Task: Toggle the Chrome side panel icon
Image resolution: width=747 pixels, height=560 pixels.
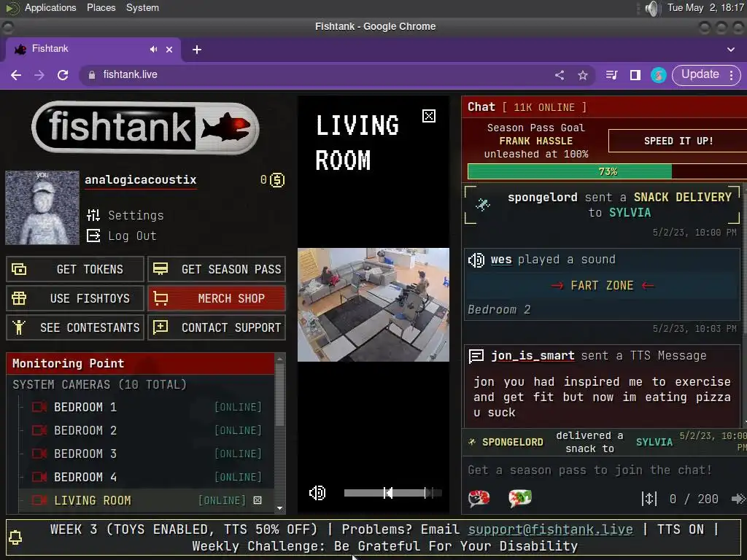Action: click(635, 75)
